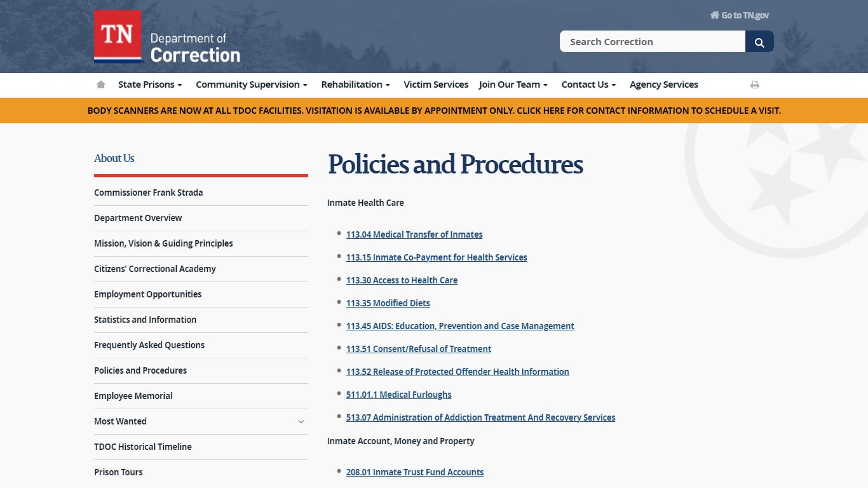Open the Join Our Team dropdown
The width and height of the screenshot is (868, 488).
pyautogui.click(x=513, y=85)
